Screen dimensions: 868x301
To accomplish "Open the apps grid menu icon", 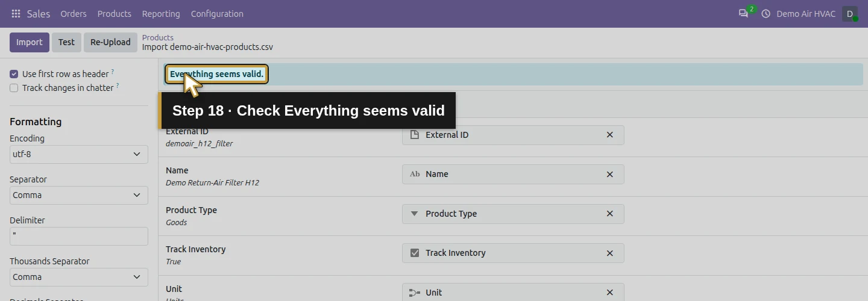I will [16, 13].
